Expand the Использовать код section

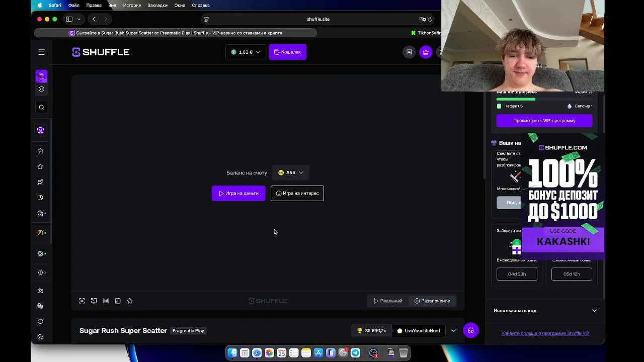[545, 311]
